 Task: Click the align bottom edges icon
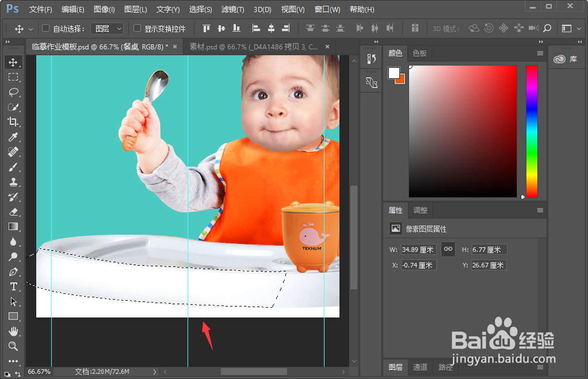pyautogui.click(x=236, y=29)
